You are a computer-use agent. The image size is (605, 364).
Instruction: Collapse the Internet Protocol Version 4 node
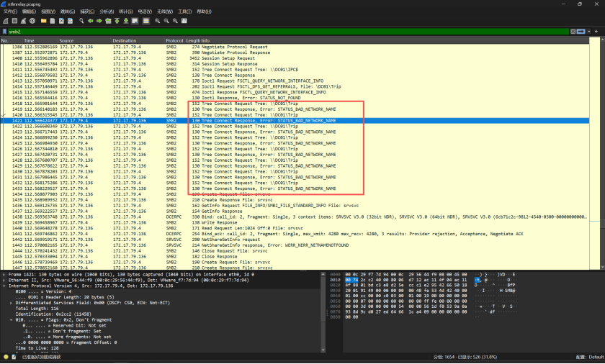click(4, 286)
